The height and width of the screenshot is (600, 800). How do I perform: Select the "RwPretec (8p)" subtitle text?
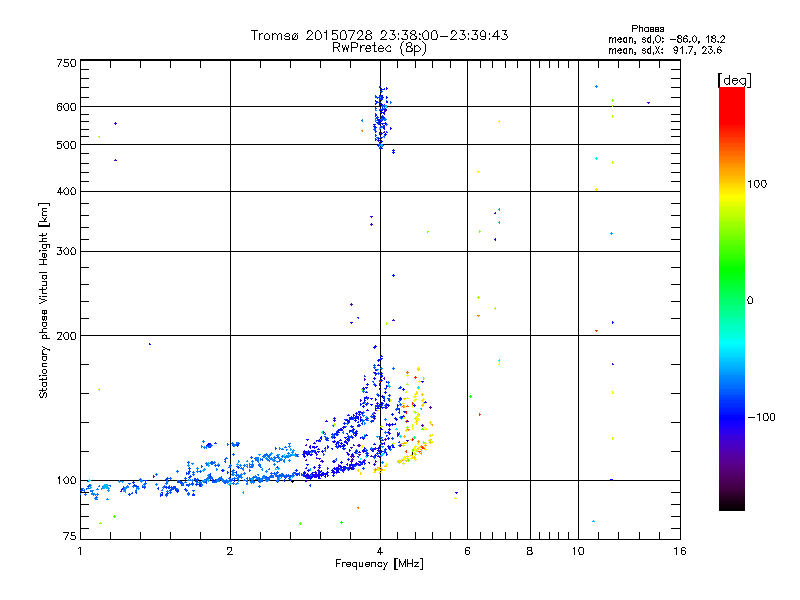click(379, 48)
